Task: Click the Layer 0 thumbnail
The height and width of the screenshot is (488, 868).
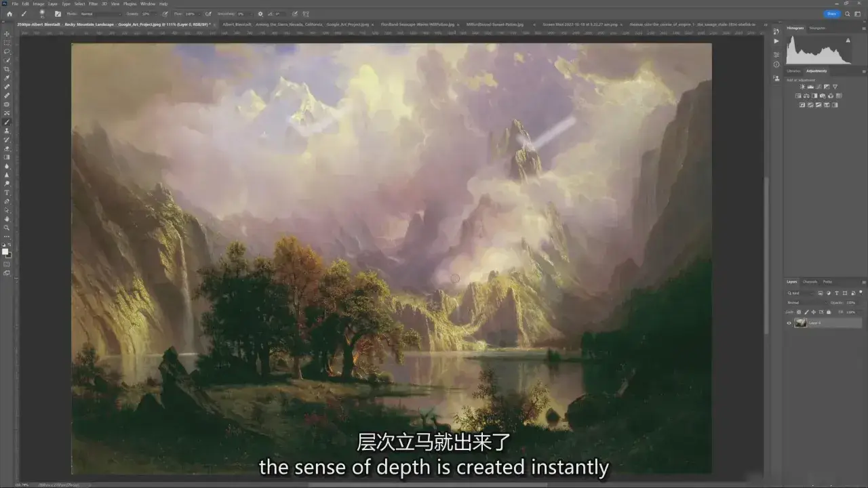Action: click(x=800, y=323)
